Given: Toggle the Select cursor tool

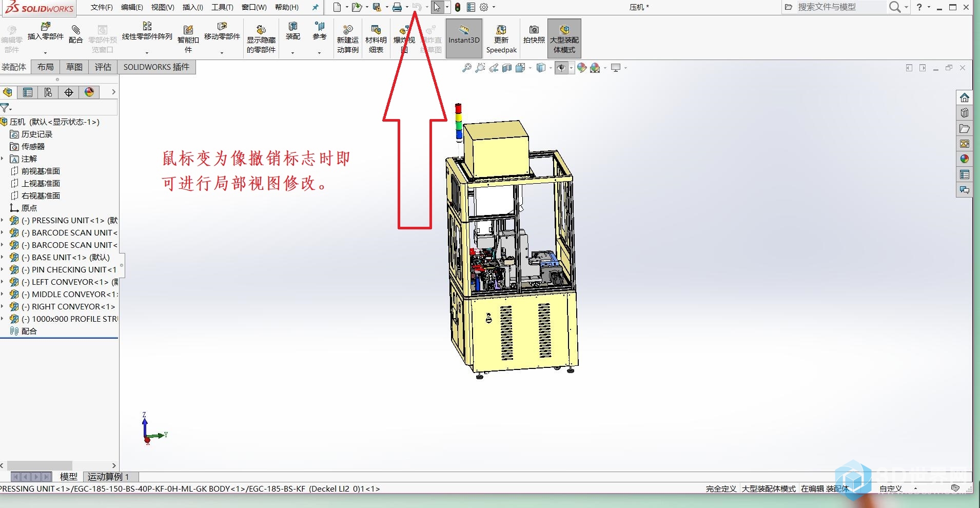Looking at the screenshot, I should (x=437, y=7).
